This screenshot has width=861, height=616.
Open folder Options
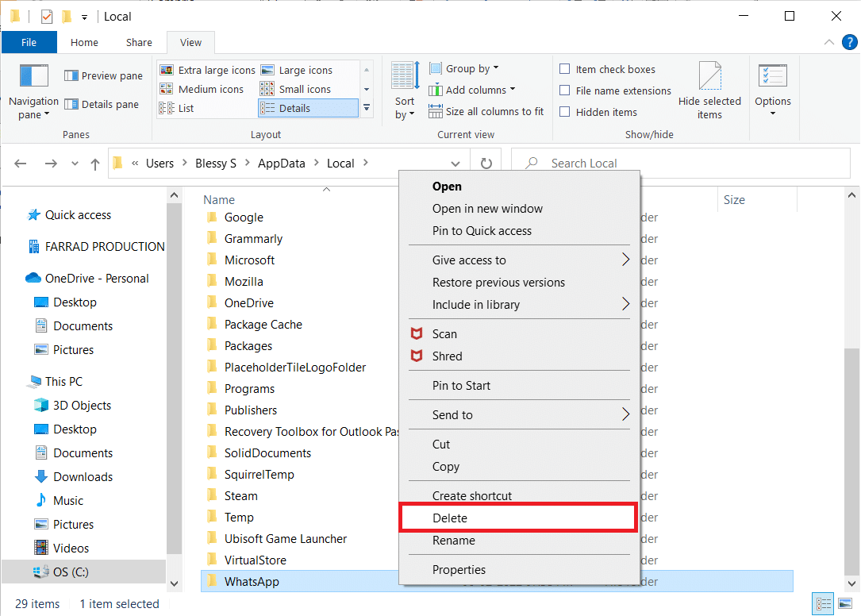773,91
